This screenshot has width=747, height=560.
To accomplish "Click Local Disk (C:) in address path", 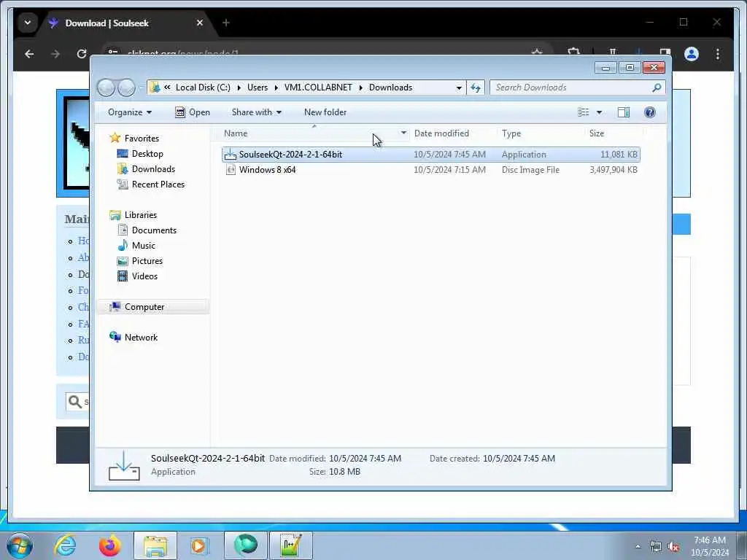I will pos(203,87).
